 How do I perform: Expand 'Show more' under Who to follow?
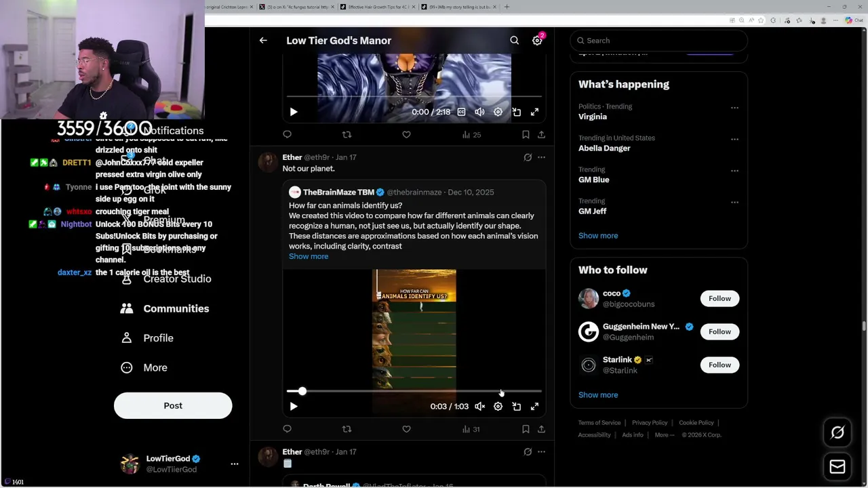click(x=598, y=395)
